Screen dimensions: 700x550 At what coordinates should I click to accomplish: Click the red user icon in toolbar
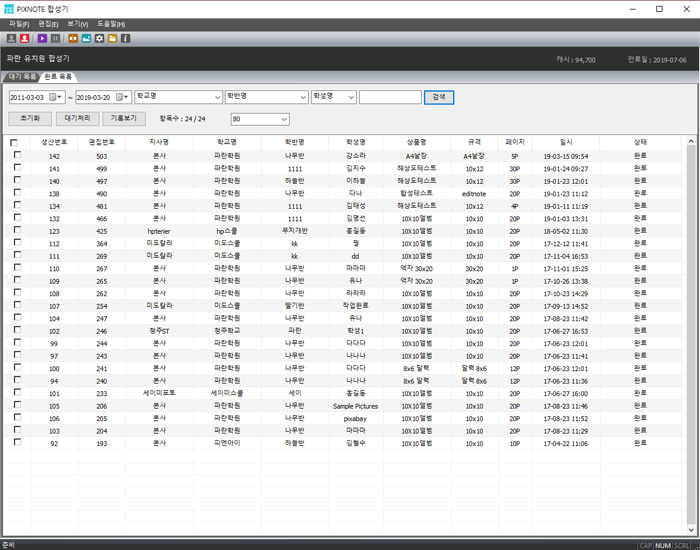coord(24,38)
